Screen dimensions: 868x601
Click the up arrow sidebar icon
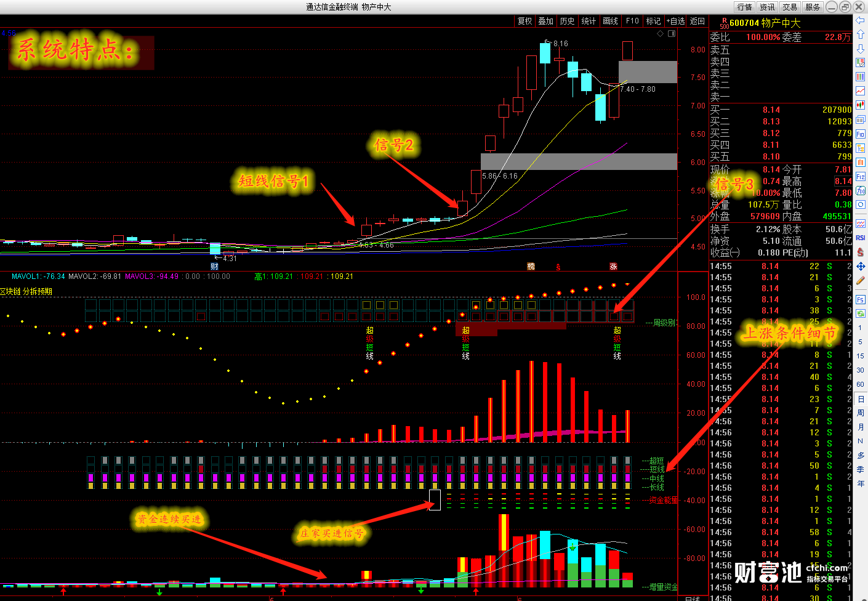(x=861, y=34)
